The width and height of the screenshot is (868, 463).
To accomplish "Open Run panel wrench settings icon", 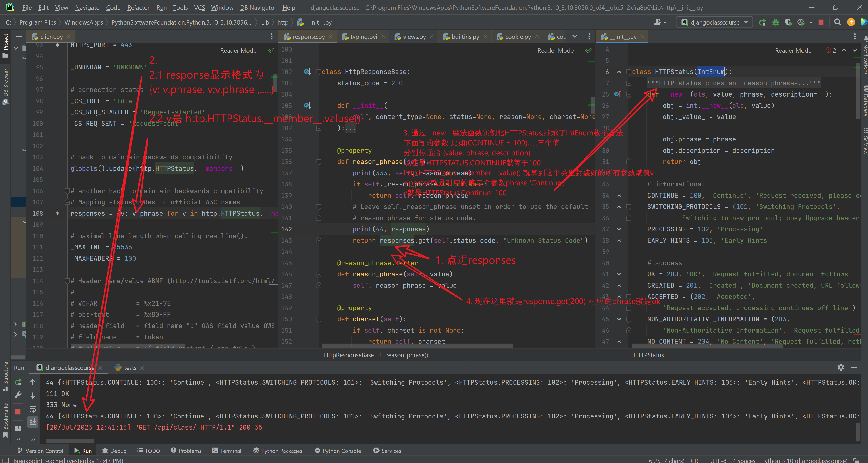I will (18, 395).
